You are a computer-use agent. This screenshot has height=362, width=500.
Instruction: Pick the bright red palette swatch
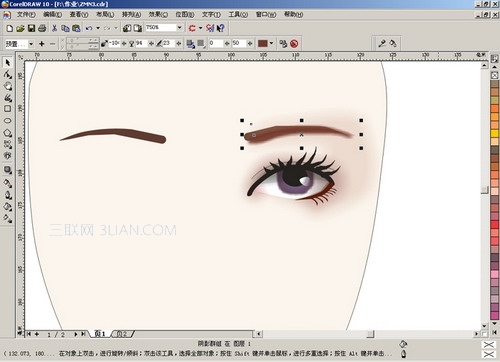(x=495, y=224)
